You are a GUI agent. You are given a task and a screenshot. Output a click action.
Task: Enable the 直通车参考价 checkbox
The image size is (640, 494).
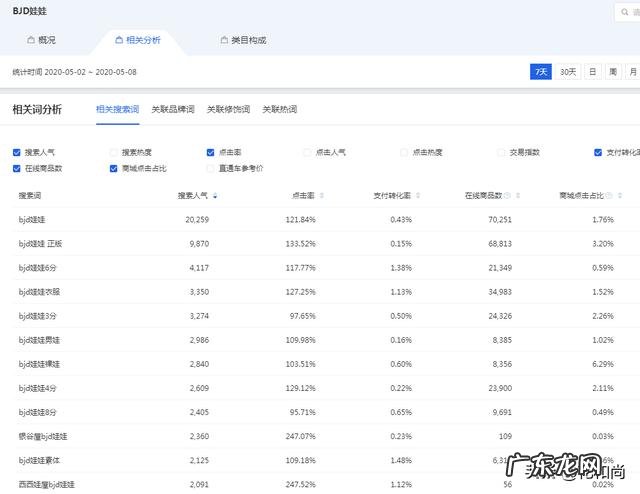click(211, 168)
